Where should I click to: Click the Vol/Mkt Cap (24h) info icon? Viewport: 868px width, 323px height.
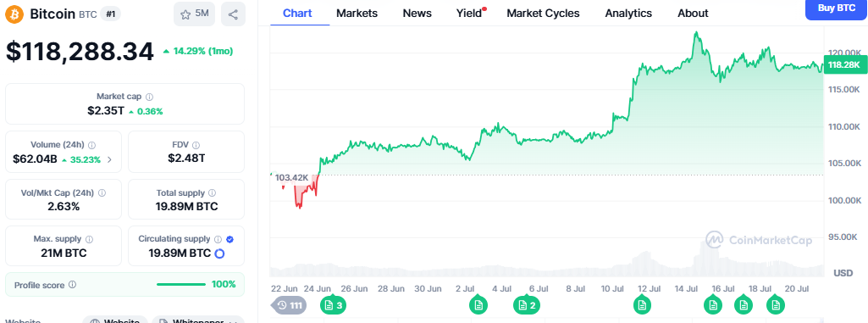[x=102, y=192]
